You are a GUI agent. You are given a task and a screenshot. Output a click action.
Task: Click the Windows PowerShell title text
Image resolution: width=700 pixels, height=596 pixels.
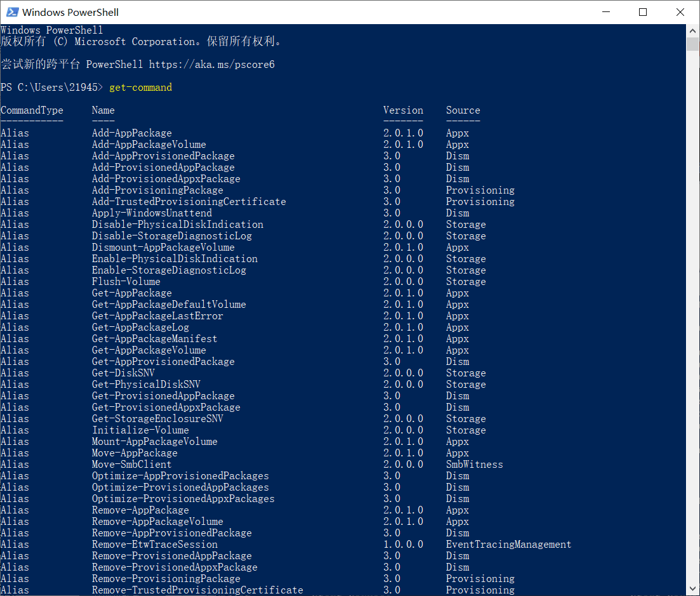(70, 13)
